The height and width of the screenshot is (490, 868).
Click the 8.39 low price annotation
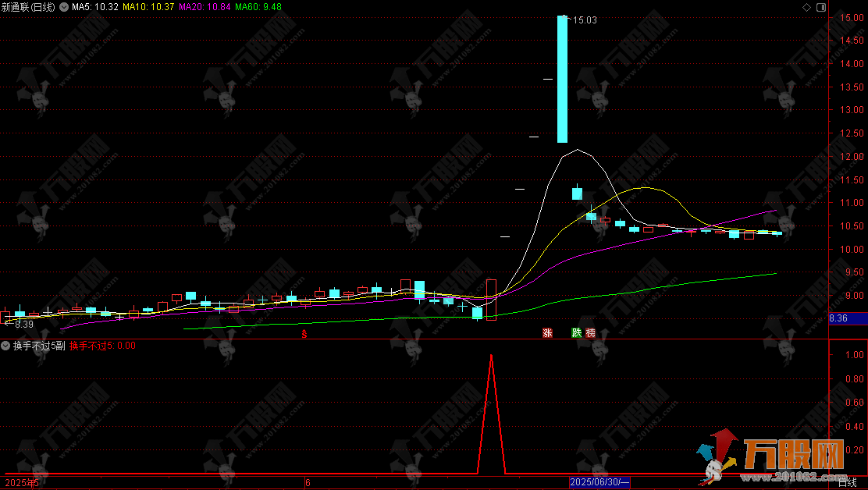[23, 324]
